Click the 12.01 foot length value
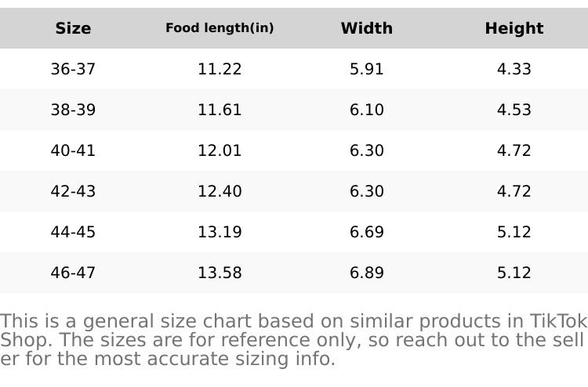Viewport: 588px width, 387px height. (x=220, y=150)
